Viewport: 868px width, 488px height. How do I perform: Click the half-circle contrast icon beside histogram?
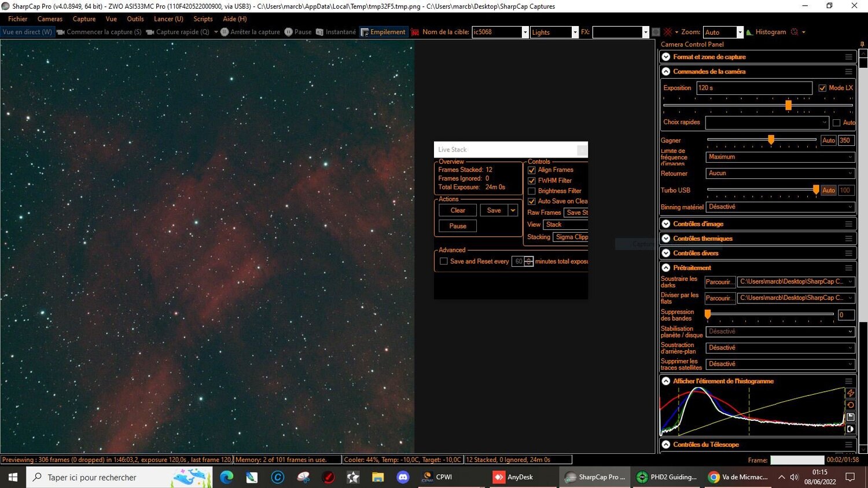851,429
